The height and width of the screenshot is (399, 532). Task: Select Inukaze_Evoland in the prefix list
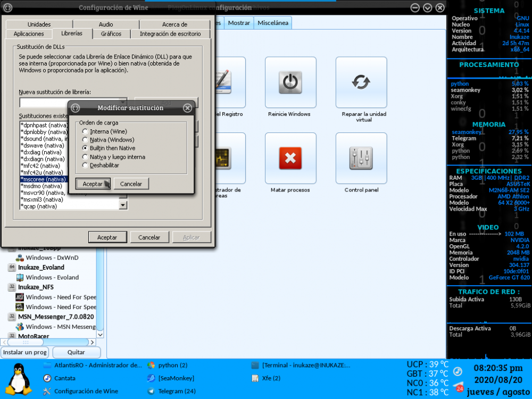(41, 268)
